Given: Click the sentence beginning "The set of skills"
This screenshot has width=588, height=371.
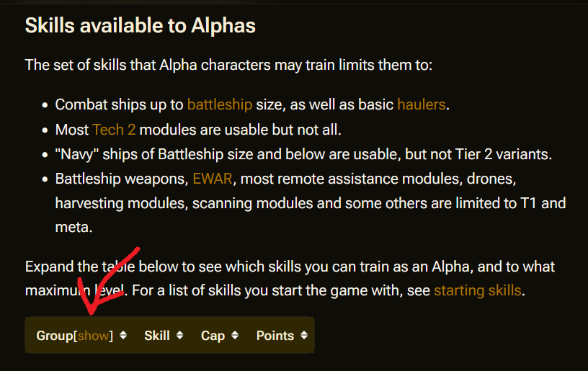Looking at the screenshot, I should [228, 65].
